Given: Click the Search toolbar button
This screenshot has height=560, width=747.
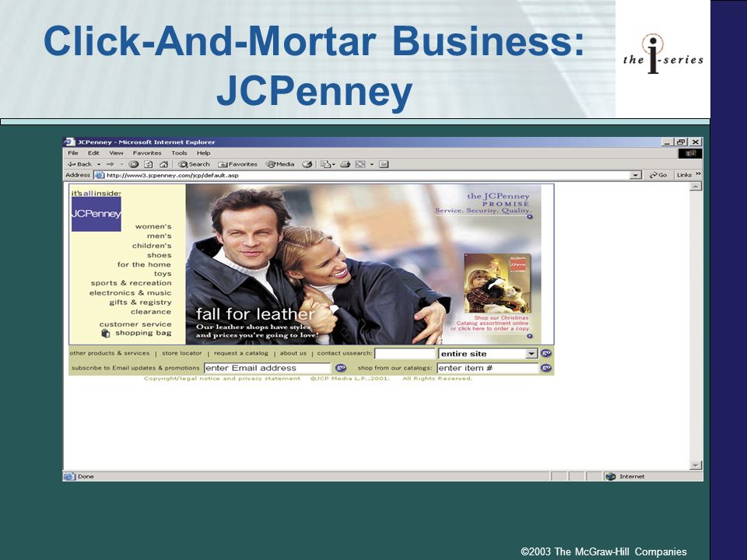Looking at the screenshot, I should [x=194, y=164].
